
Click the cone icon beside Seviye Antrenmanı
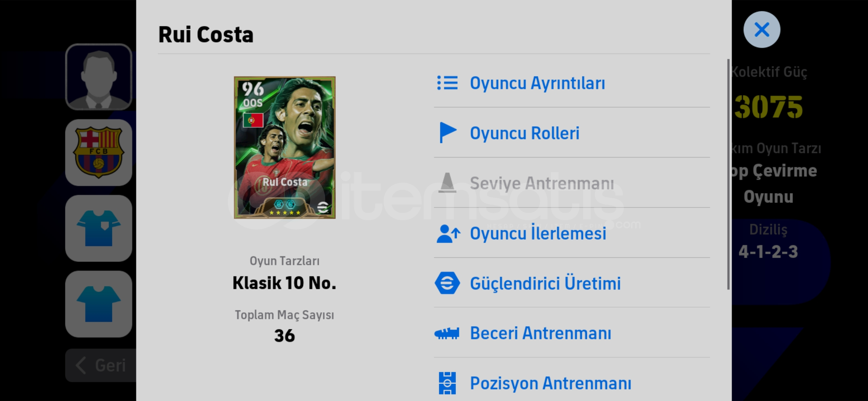[x=447, y=183]
